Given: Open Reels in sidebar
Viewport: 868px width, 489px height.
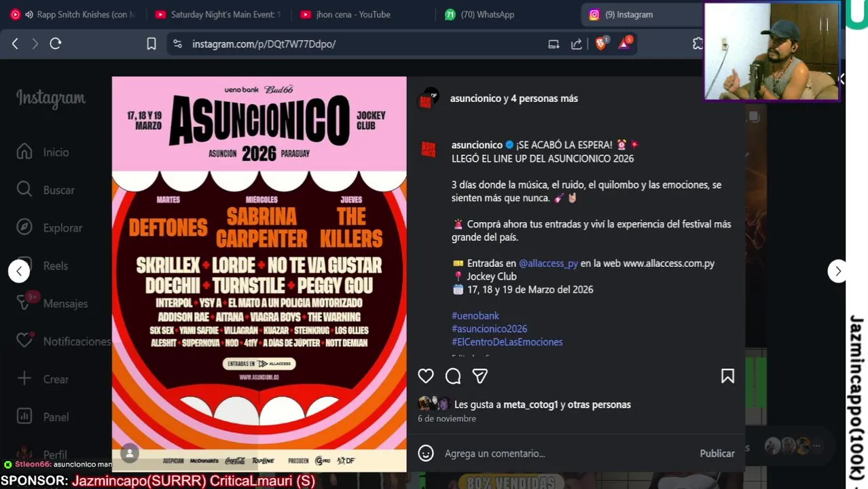Looking at the screenshot, I should pos(43,266).
